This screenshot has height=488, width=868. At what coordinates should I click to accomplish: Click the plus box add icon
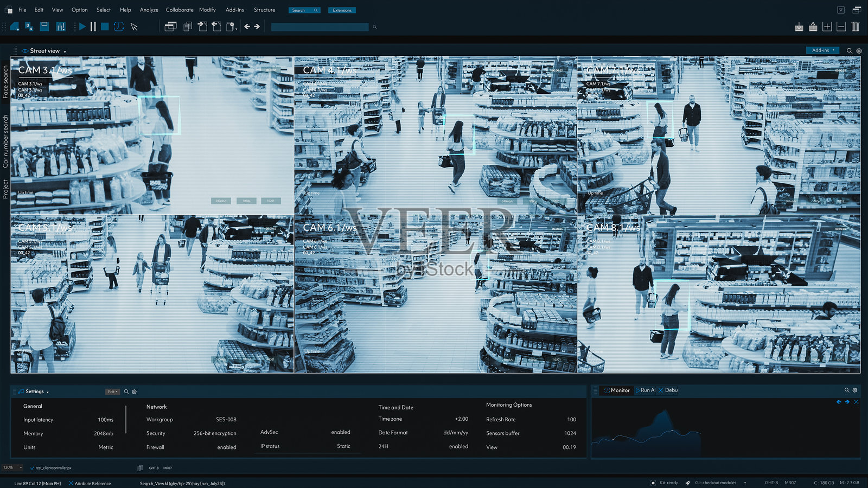(827, 27)
